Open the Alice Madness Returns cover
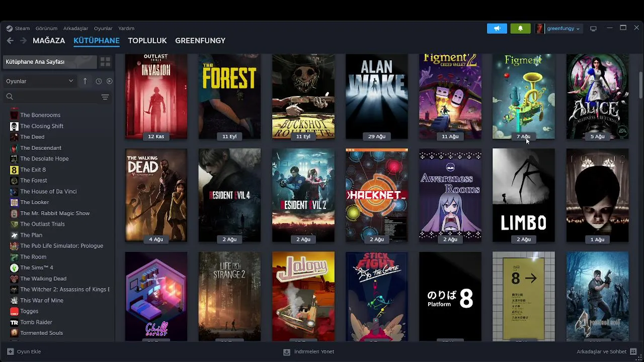The width and height of the screenshot is (644, 362). click(x=597, y=97)
